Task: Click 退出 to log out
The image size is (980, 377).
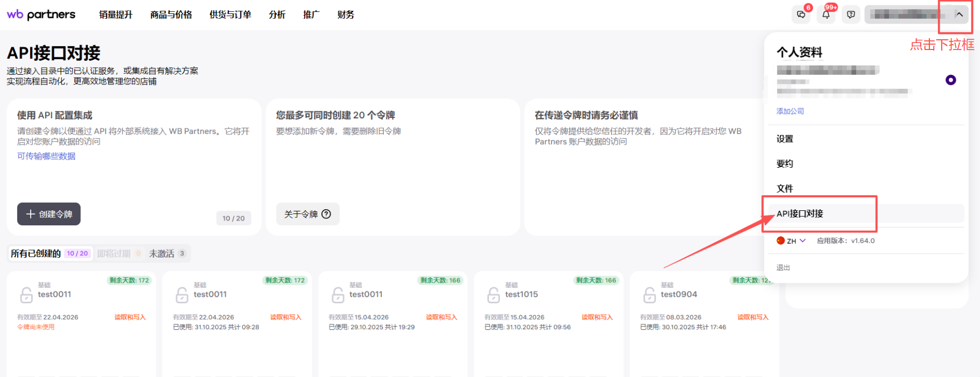Action: pos(783,267)
